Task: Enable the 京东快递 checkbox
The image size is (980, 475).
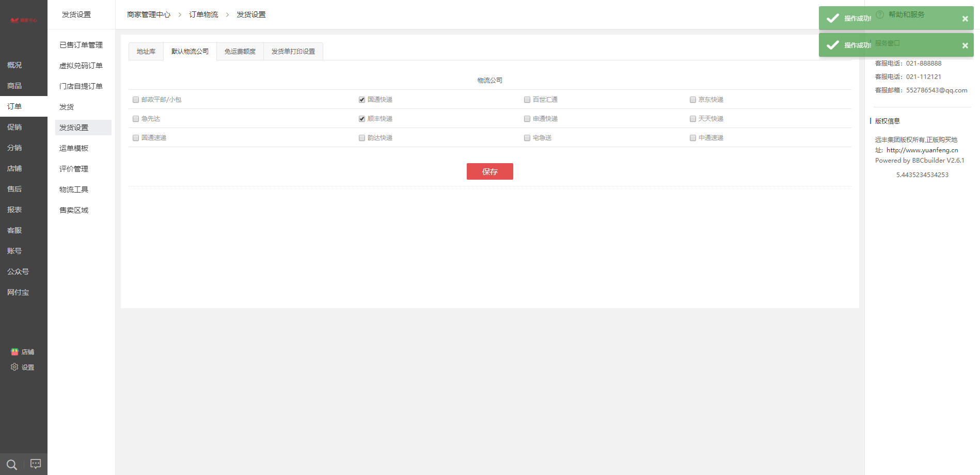Action: pos(693,100)
